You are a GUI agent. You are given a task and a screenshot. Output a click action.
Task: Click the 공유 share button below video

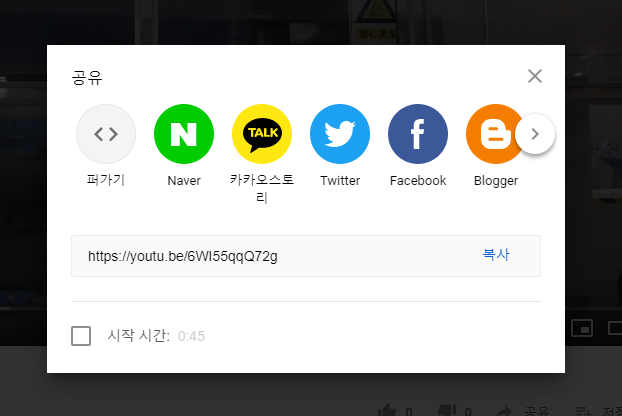click(x=524, y=412)
